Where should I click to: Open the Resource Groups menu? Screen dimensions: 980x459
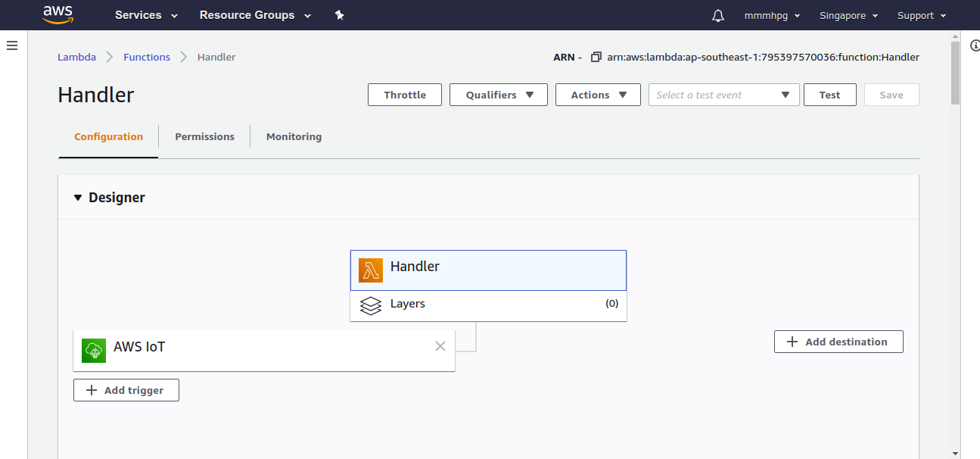pos(255,15)
